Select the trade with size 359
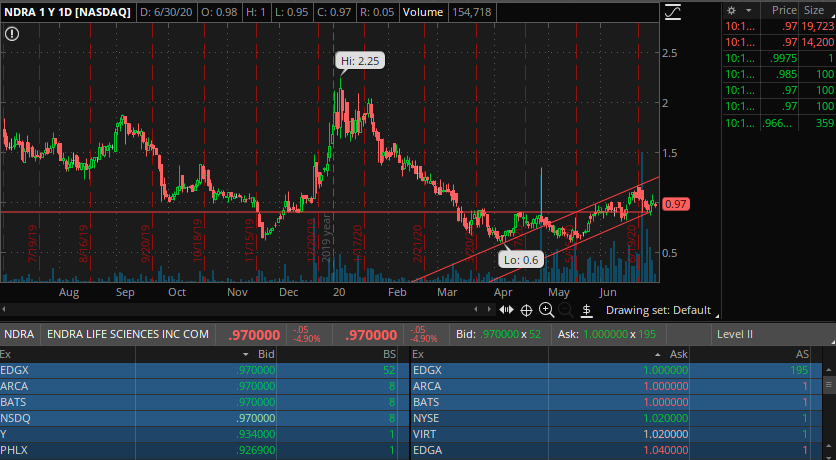Screen dimensions: 836x460 pyautogui.click(x=779, y=123)
